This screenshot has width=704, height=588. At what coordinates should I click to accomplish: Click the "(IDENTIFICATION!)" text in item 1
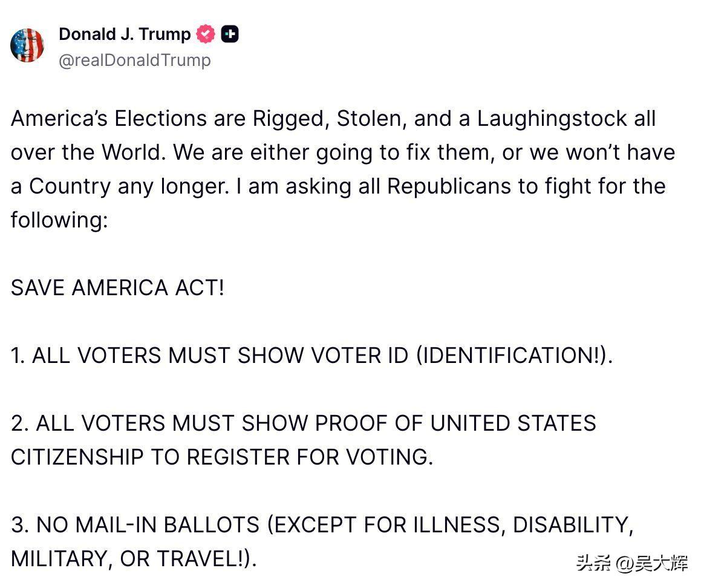tap(514, 355)
